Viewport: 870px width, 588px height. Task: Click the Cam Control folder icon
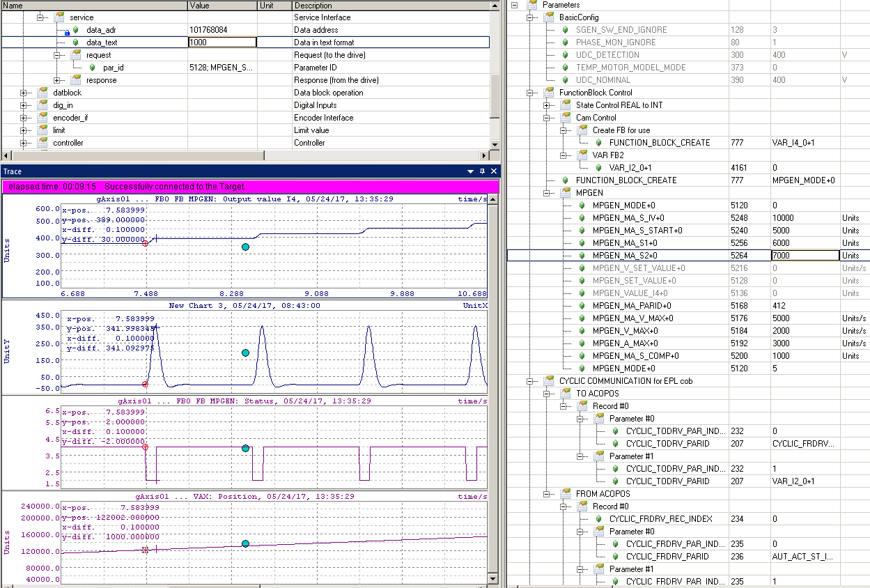tap(566, 117)
